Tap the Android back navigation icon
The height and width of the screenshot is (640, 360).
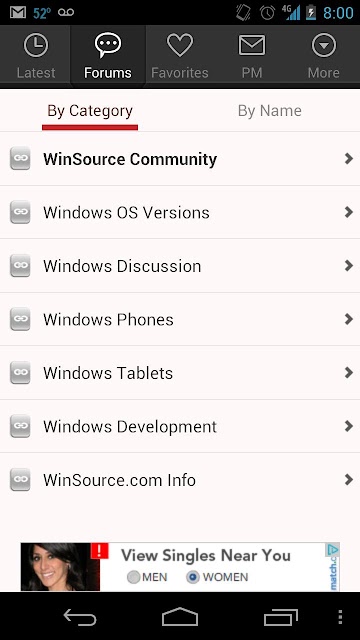click(x=80, y=617)
